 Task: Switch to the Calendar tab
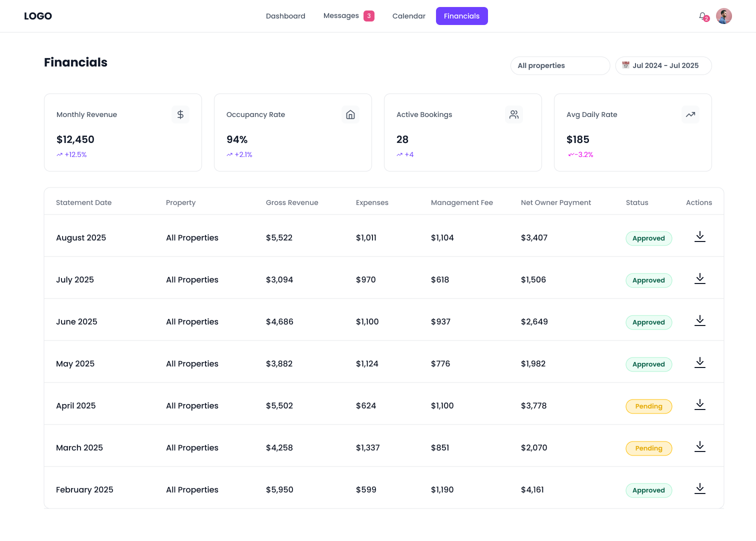[408, 16]
